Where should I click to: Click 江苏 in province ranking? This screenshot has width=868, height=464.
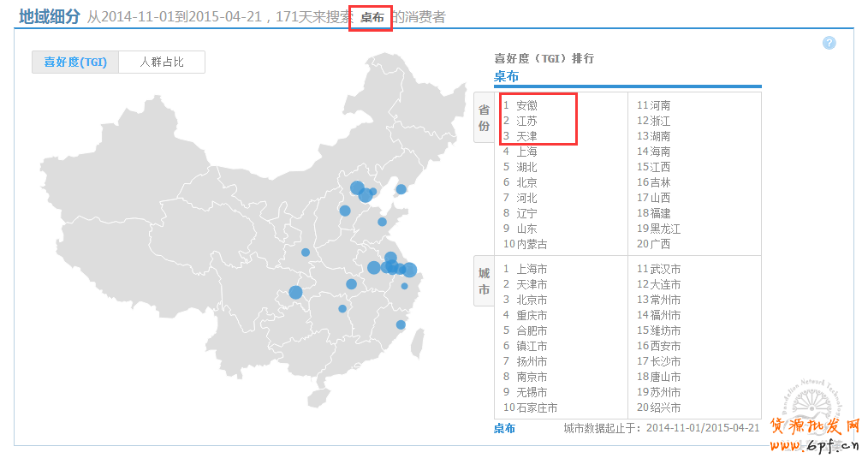(526, 121)
